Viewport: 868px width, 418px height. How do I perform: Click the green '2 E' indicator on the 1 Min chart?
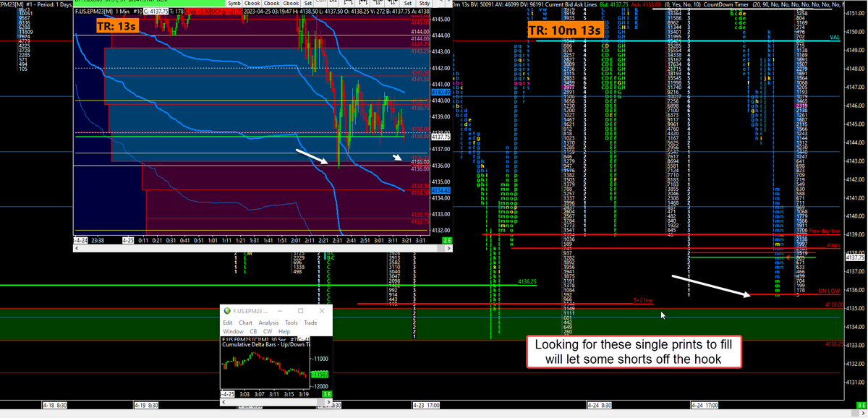(x=447, y=239)
